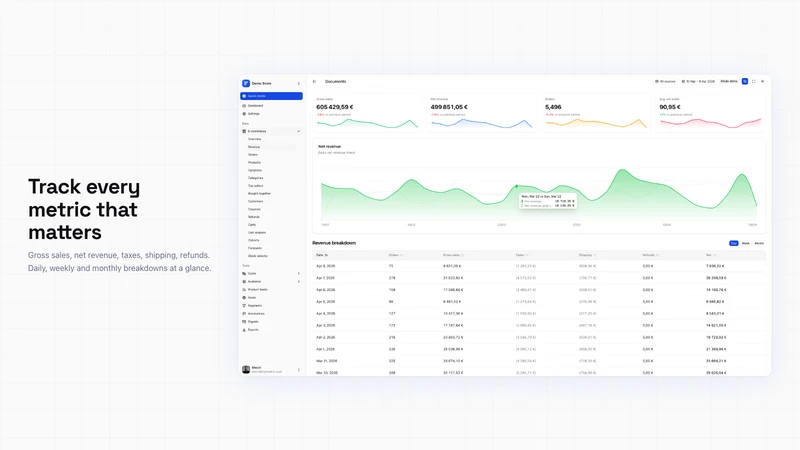Open the Top sellers page
This screenshot has height=450, width=800.
point(256,186)
